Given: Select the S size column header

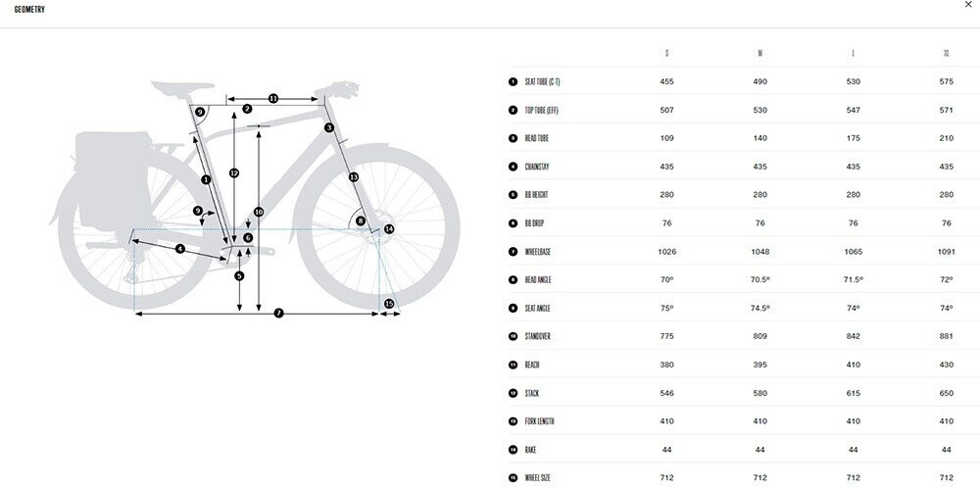Looking at the screenshot, I should coord(666,53).
